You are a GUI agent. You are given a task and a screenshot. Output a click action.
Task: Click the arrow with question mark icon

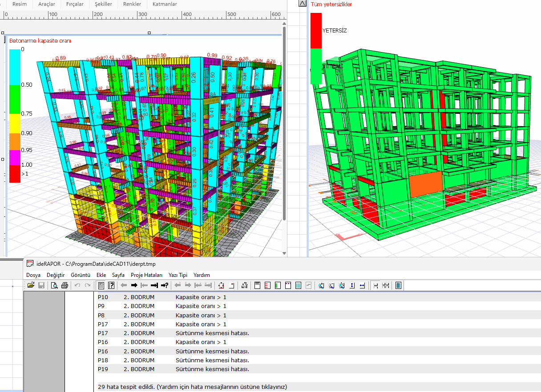165,285
